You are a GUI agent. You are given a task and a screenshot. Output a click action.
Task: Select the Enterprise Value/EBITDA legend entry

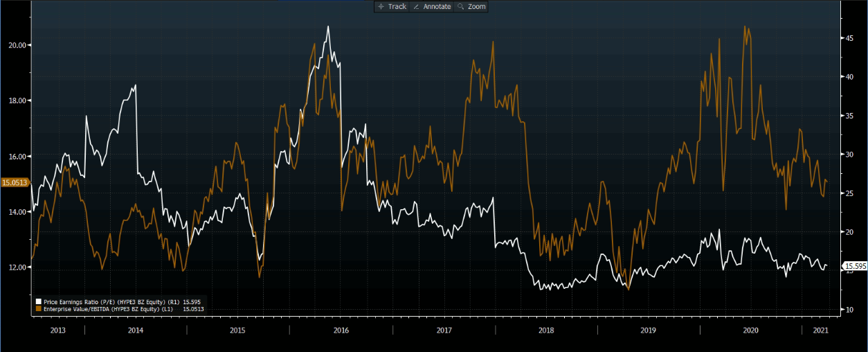tap(119, 309)
